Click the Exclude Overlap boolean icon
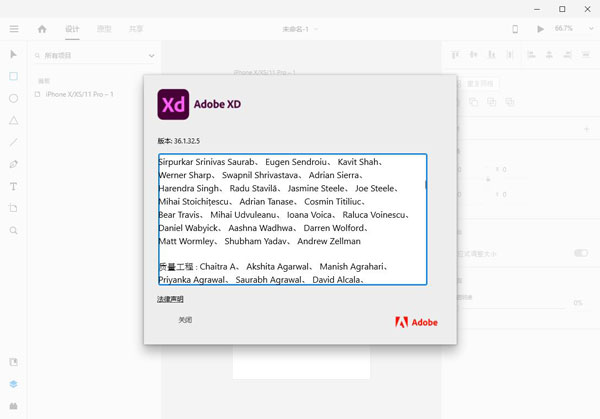The height and width of the screenshot is (419, 600). pos(510,102)
